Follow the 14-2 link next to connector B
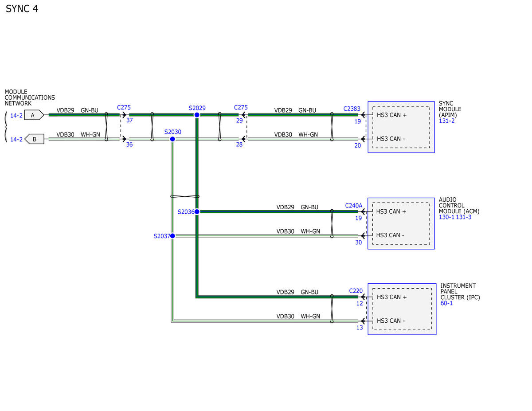Viewport: 532px width, 411px height. pyautogui.click(x=16, y=139)
